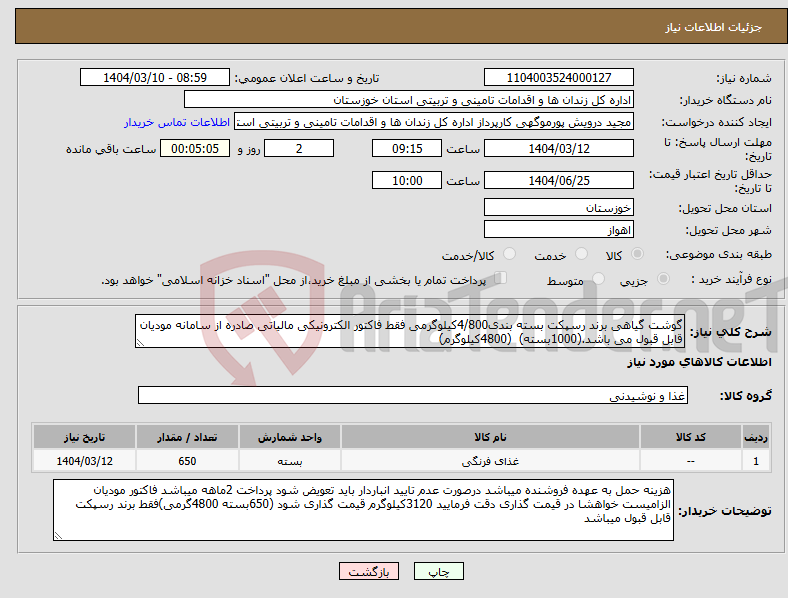Click the نام کالا column header
This screenshot has height=598, width=788.
point(490,437)
